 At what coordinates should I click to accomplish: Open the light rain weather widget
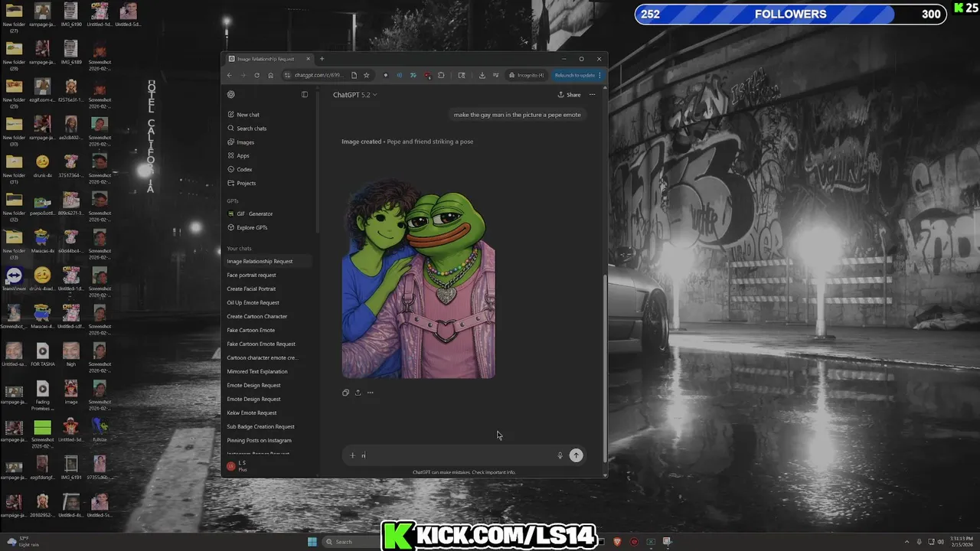[23, 542]
